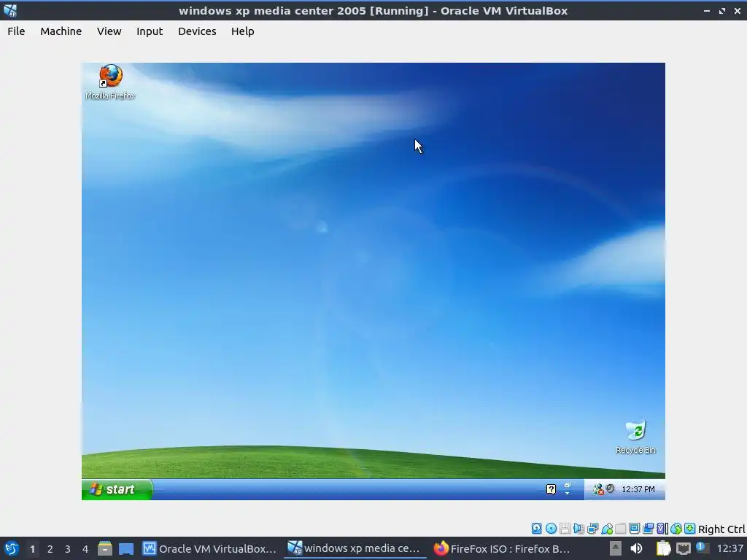
Task: Open the File menu in VirtualBox
Action: (16, 31)
